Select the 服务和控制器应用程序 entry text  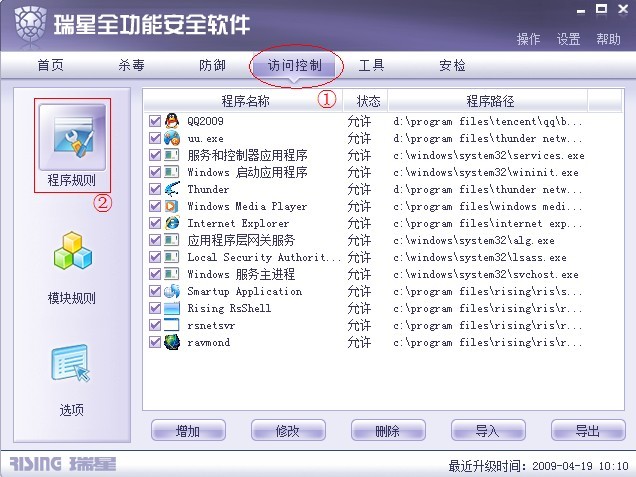pos(247,155)
